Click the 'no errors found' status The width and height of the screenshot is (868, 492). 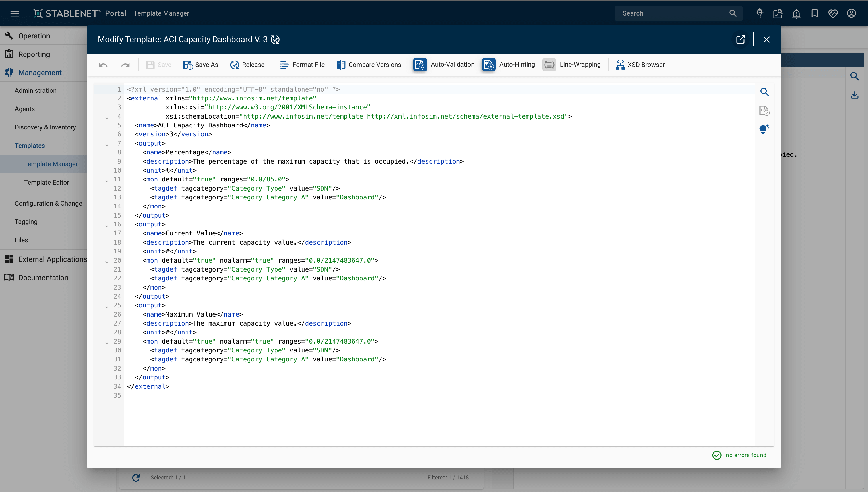(739, 455)
